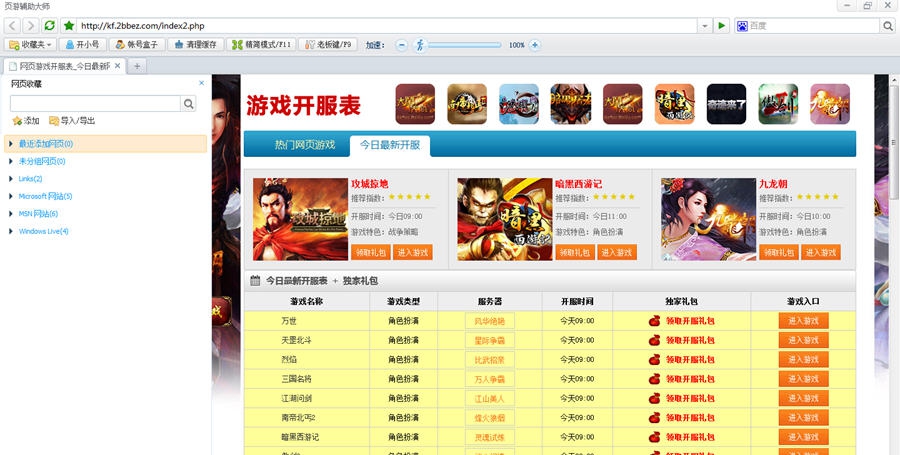Click 领取开服礼包 link in 烈焰 row
900x455 pixels.
pyautogui.click(x=690, y=360)
